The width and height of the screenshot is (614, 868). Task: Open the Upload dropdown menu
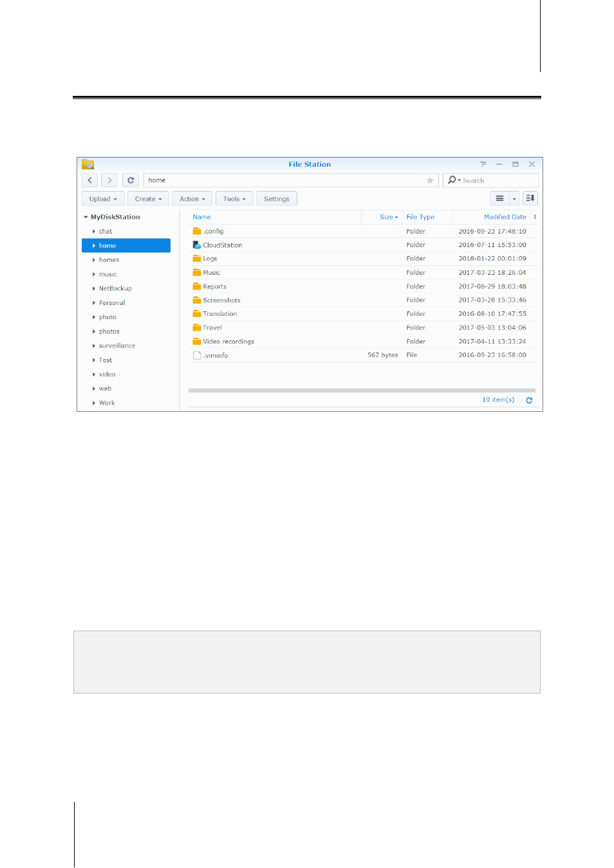[103, 199]
